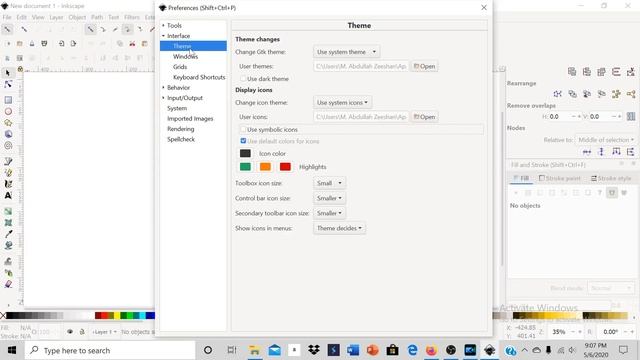Open the Layer menu

56,17
